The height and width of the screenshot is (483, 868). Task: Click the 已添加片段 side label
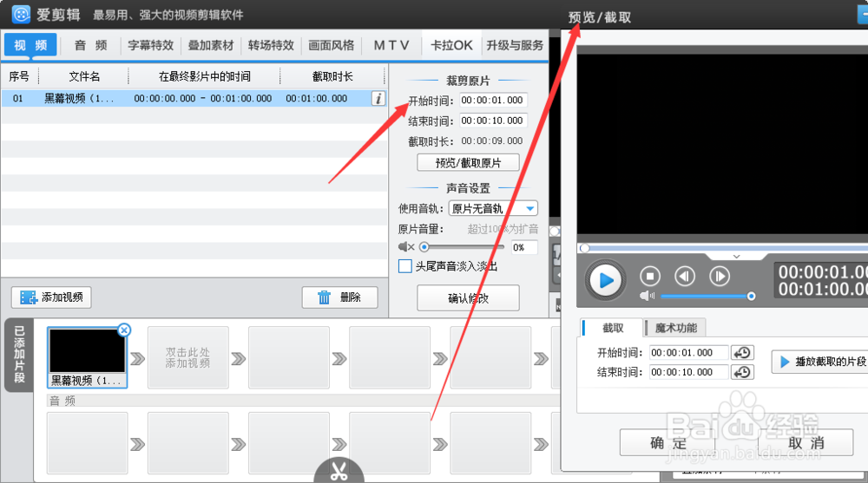pyautogui.click(x=19, y=355)
